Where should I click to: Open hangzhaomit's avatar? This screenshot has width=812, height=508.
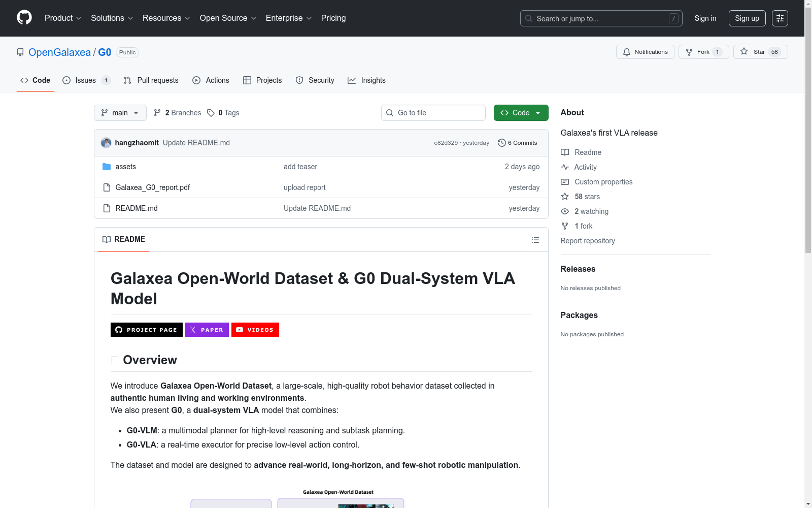[x=106, y=143]
